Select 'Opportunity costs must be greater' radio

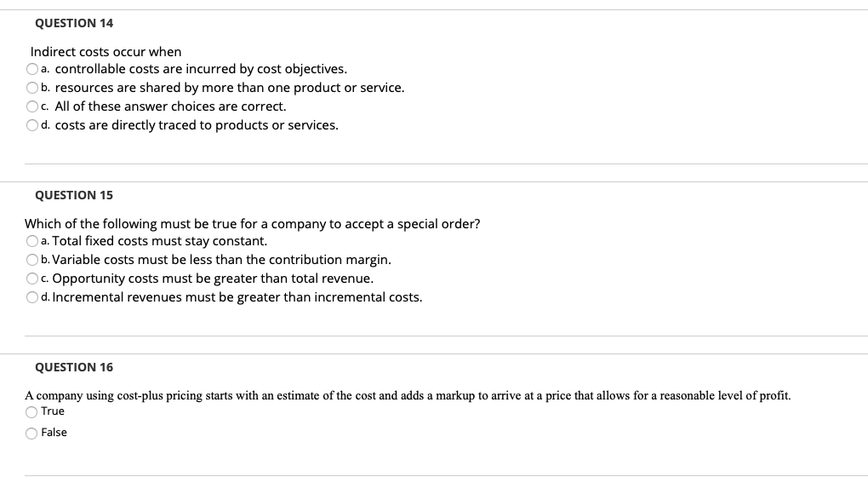32,279
